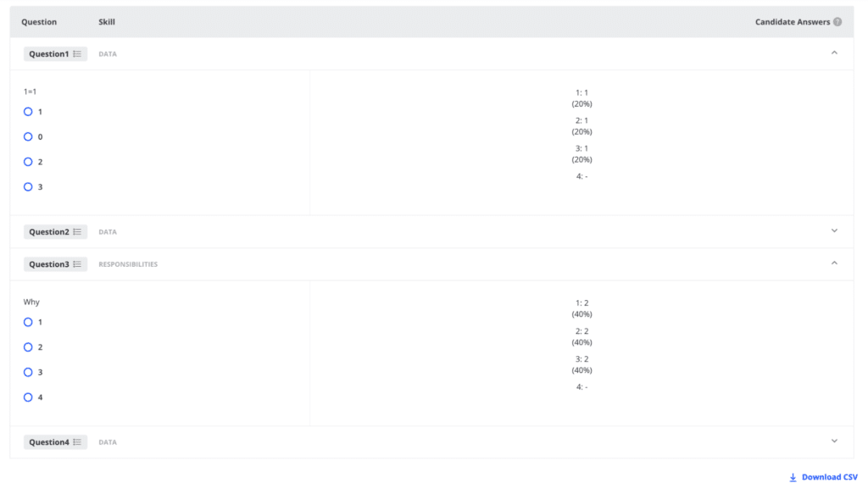Viewport: 868px width, 494px height.
Task: Click the Skill column header
Action: coord(107,22)
